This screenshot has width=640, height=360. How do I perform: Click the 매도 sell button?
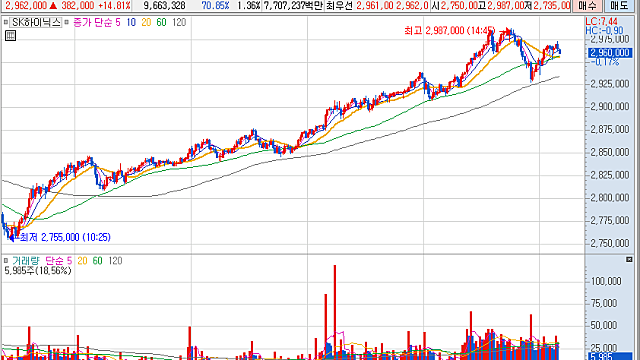[x=619, y=5]
